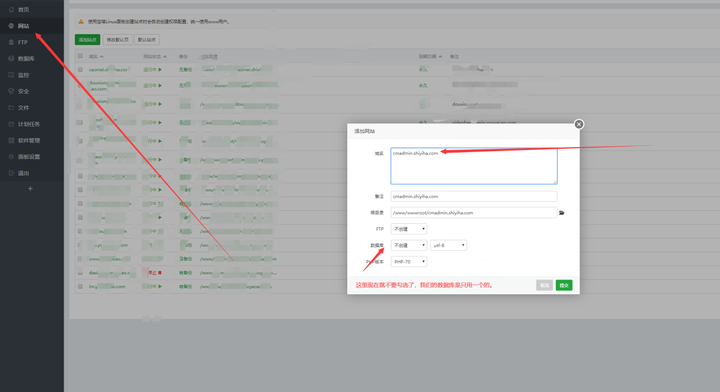The width and height of the screenshot is (720, 392).
Task: Click the running status icon in caomei row
Action: click(160, 69)
